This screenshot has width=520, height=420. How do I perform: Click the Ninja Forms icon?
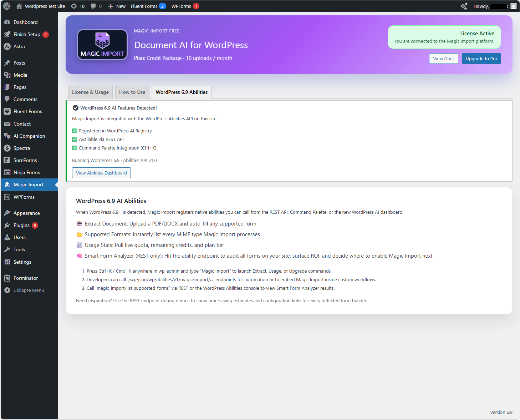(x=7, y=172)
